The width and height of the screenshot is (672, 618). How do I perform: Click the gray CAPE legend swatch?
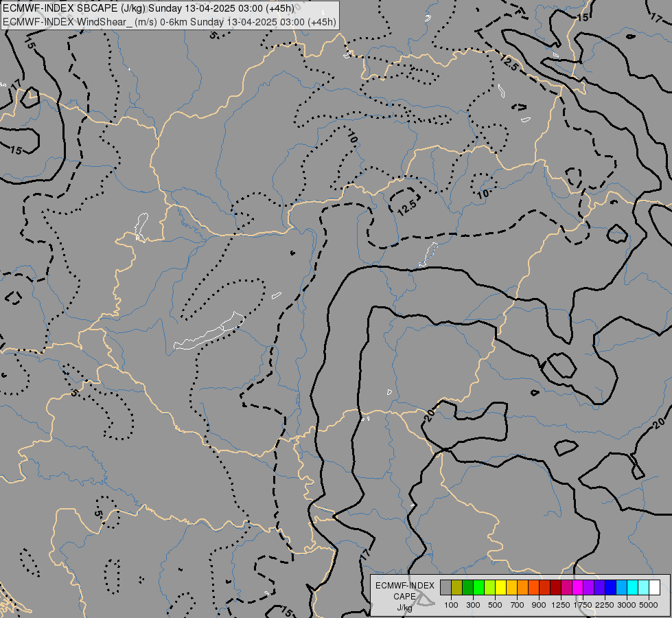[445, 587]
